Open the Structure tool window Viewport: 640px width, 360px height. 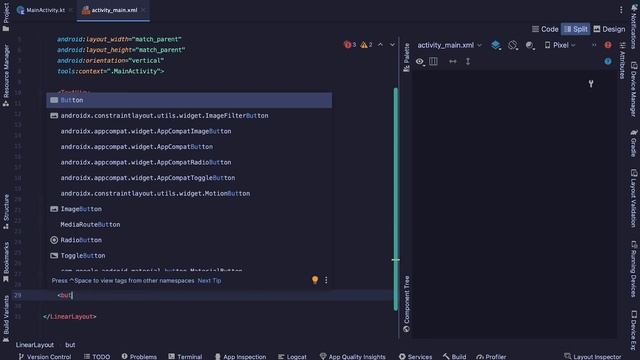(x=6, y=211)
